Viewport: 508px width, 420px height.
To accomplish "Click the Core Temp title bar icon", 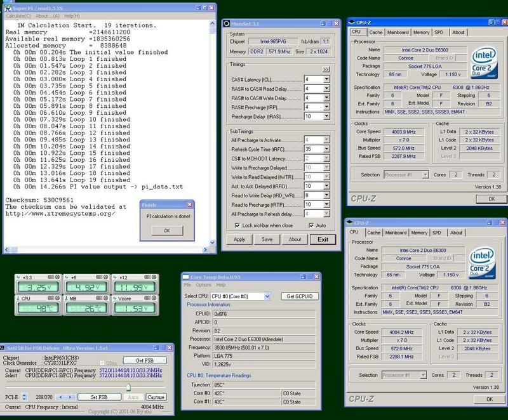I will click(185, 277).
